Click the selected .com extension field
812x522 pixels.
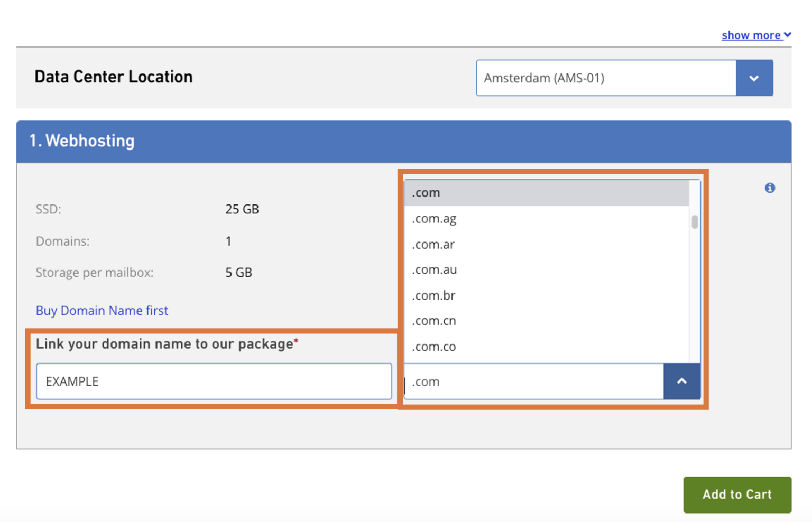point(534,381)
